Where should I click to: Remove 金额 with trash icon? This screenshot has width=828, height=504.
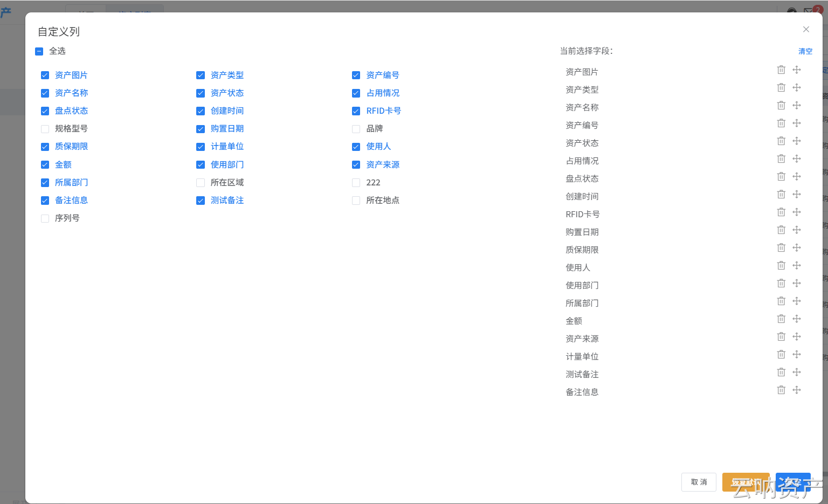click(781, 319)
